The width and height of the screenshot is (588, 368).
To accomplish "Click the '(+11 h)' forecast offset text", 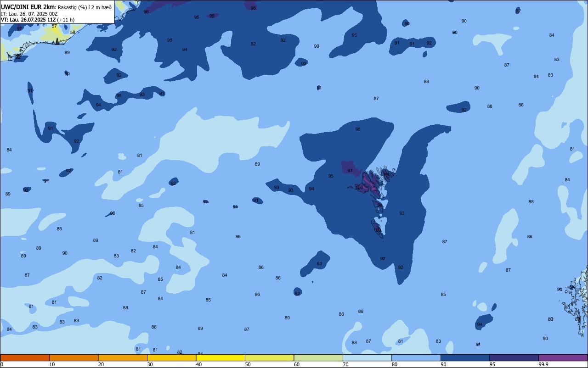I will pyautogui.click(x=66, y=20).
